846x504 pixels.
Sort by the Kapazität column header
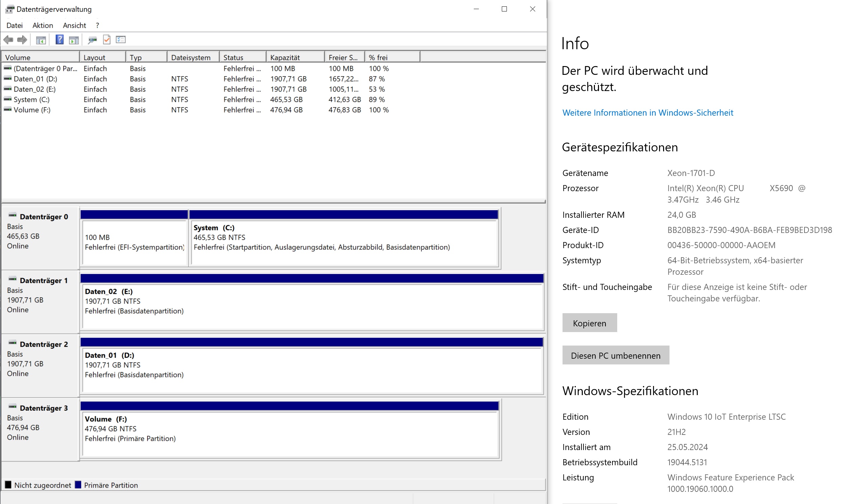click(296, 57)
